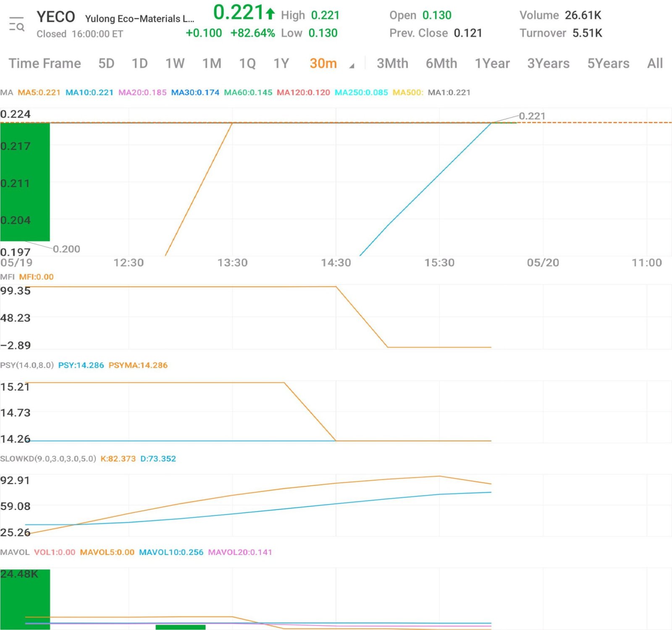Click the MAVOL indicator title
Viewport: 672px width, 630px height.
[x=15, y=552]
